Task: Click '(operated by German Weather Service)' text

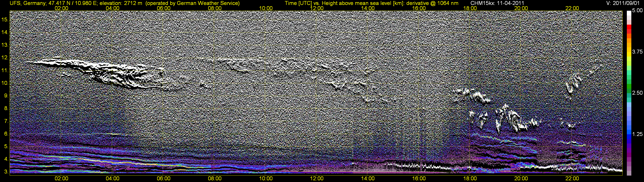Action: click(x=193, y=3)
